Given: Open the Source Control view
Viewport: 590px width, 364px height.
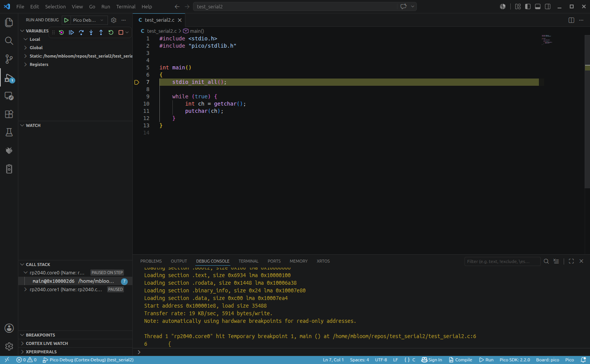Looking at the screenshot, I should tap(9, 59).
